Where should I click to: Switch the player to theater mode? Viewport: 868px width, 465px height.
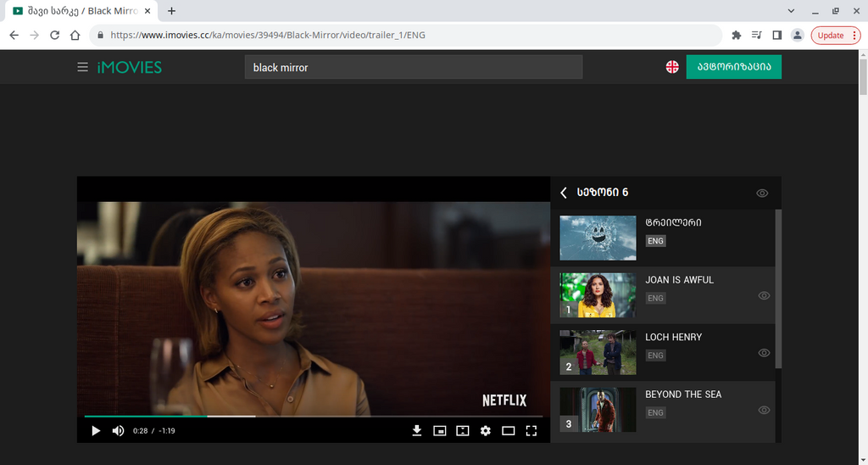coord(509,431)
